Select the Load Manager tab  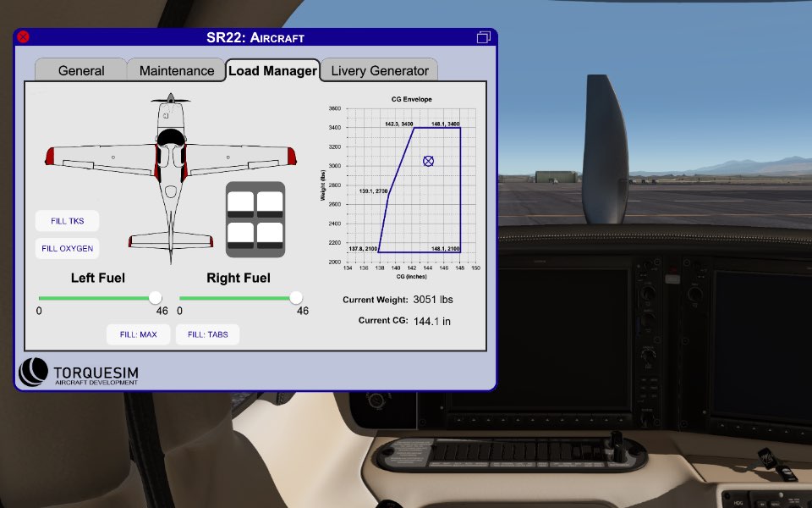tap(272, 70)
